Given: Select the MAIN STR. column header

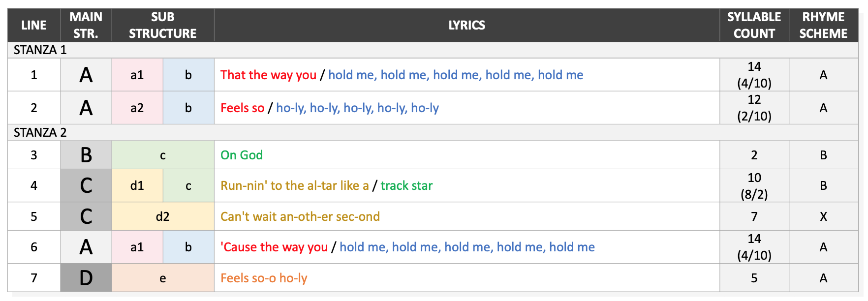Looking at the screenshot, I should (86, 25).
